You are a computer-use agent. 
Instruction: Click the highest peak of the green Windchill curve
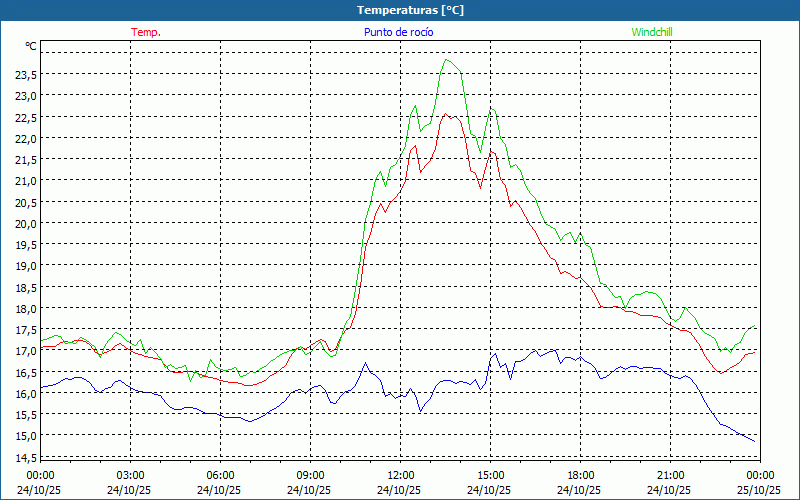447,60
